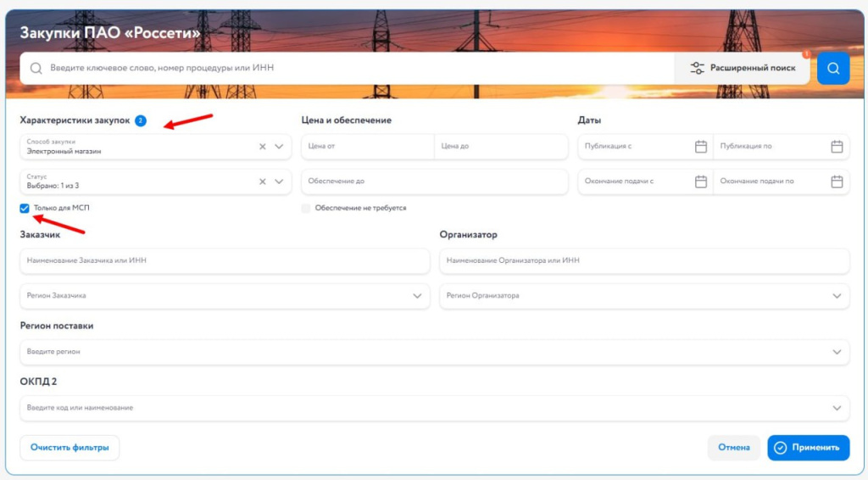
Task: Click the 'Цена до' input field
Action: click(501, 147)
